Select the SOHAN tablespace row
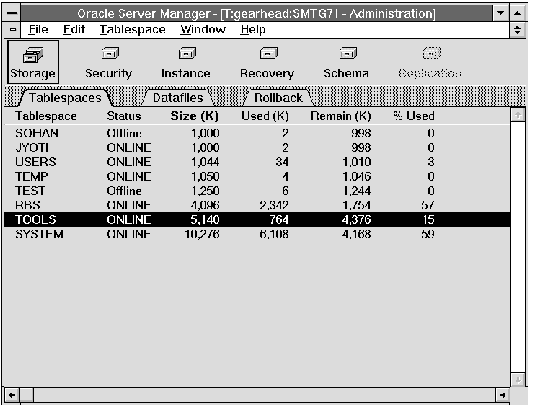The image size is (536, 409). point(257,133)
